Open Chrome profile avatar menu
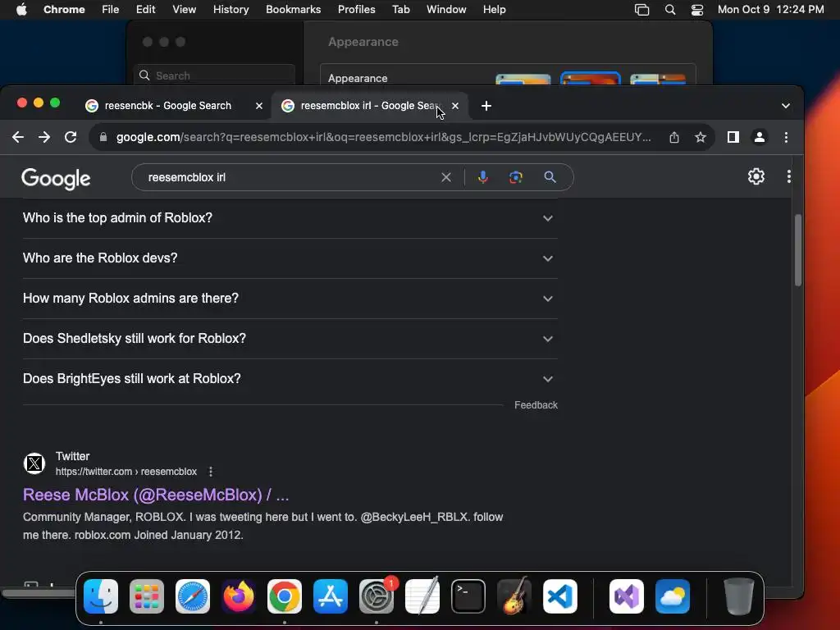The height and width of the screenshot is (630, 840). [759, 137]
